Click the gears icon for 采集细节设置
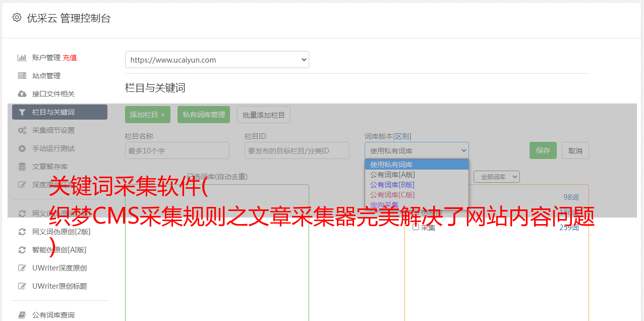The height and width of the screenshot is (321, 644). click(x=22, y=130)
